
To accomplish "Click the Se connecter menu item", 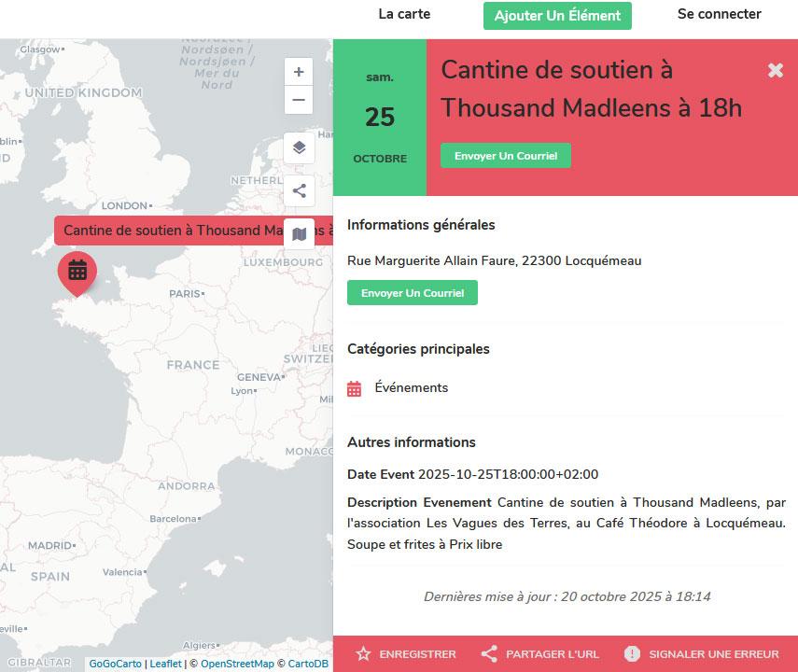I will [x=719, y=14].
